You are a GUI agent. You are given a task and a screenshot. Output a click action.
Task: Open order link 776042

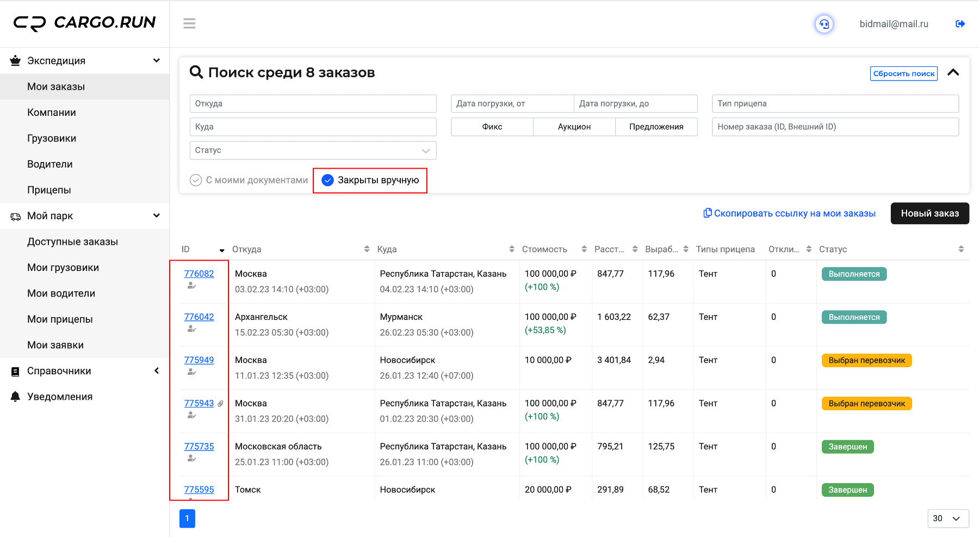coord(199,317)
